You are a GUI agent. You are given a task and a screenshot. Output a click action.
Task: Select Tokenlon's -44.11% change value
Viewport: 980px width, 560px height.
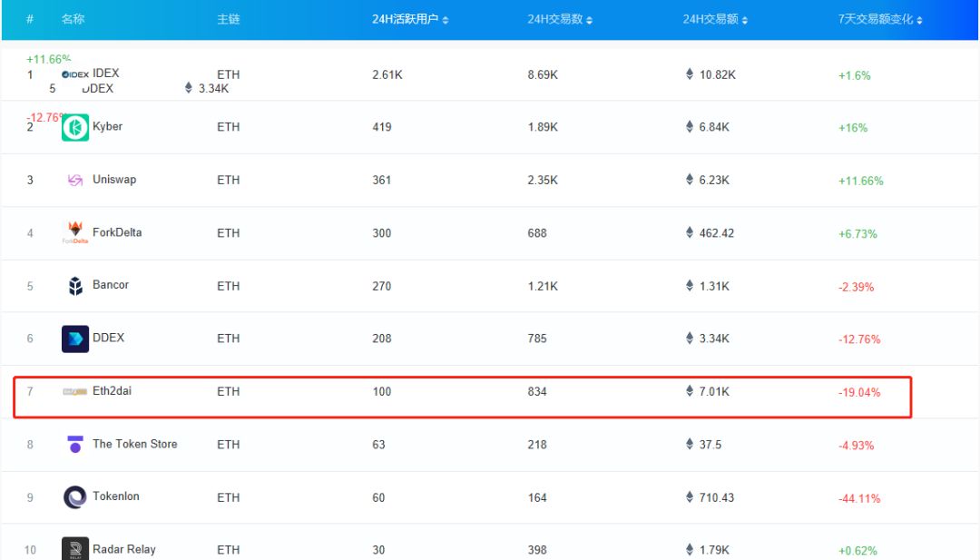click(x=859, y=499)
